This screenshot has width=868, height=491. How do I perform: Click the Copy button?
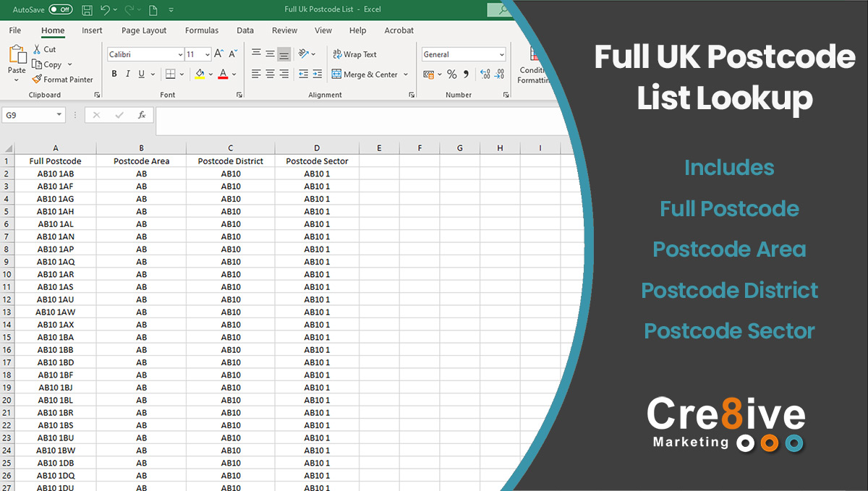point(48,64)
